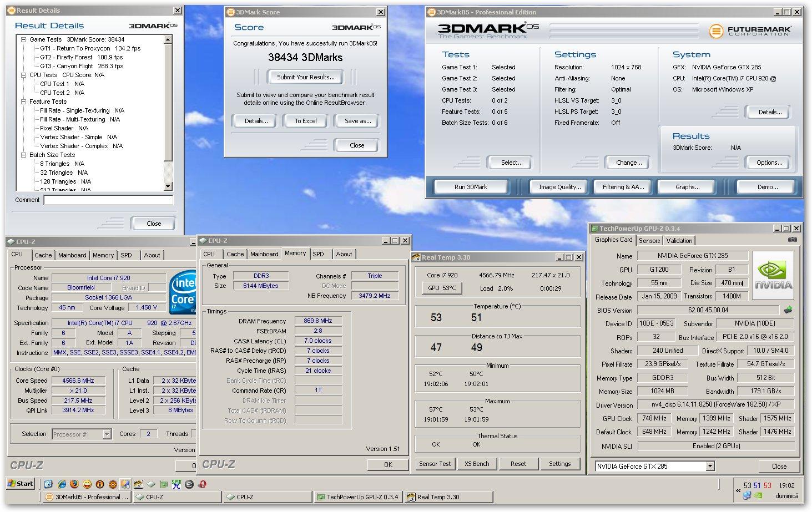812x512 pixels.
Task: Click the NVIDIA logo in GPU-Z
Action: click(x=772, y=275)
